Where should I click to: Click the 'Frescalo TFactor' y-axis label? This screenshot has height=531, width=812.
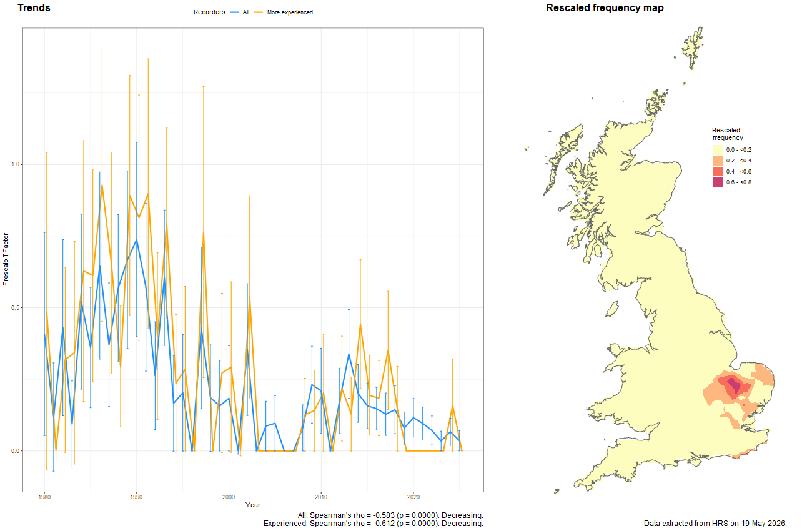(6, 260)
